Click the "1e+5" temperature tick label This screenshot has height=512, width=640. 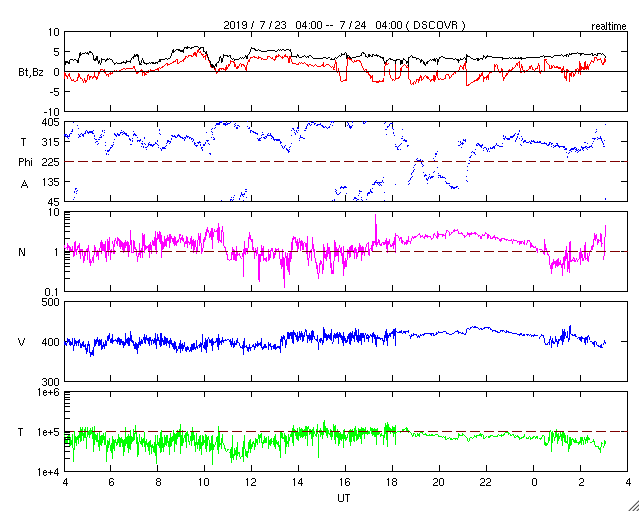50,432
